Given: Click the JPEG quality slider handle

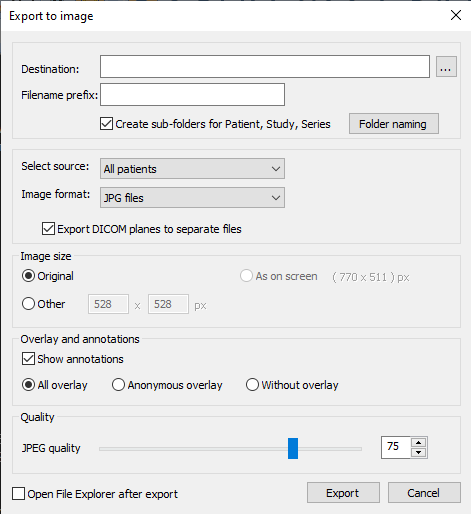Looking at the screenshot, I should (x=293, y=449).
